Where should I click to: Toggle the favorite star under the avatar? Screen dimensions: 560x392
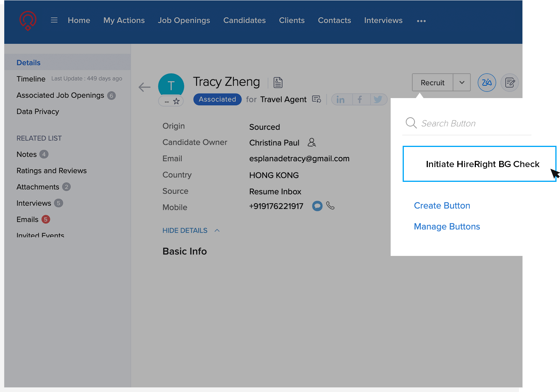(177, 101)
